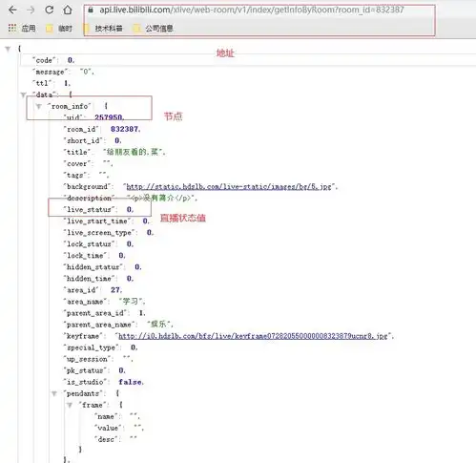Viewport: 476px width, 463px height.
Task: Go back with the browser back arrow
Action: tap(12, 11)
